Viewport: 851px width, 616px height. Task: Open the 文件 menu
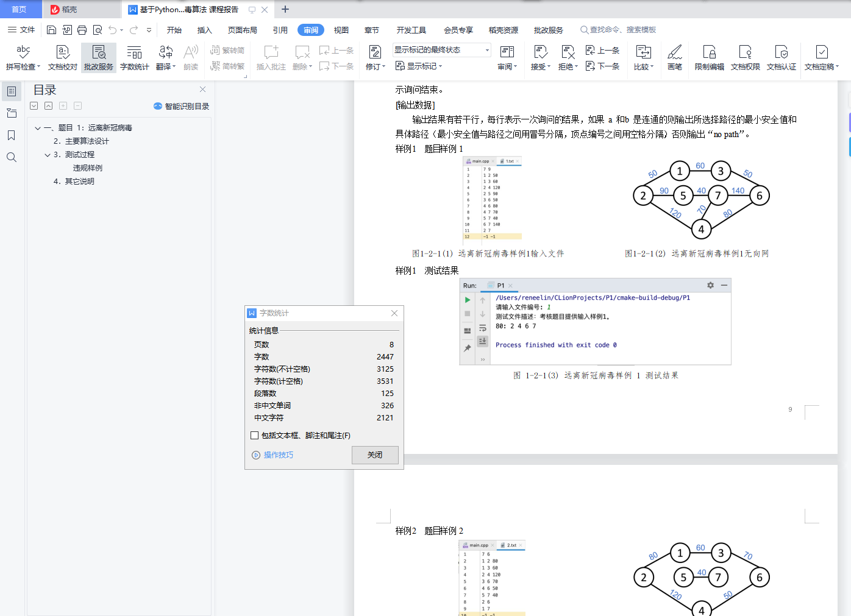click(x=21, y=30)
